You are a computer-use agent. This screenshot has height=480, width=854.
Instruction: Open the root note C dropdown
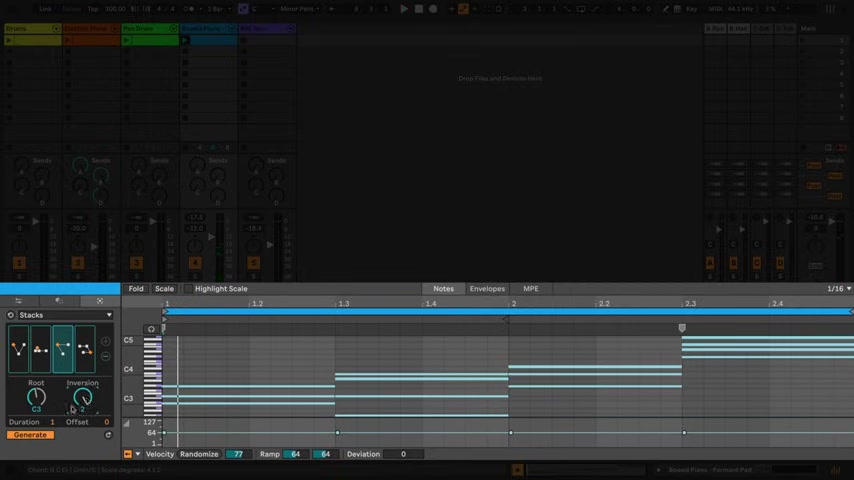pos(262,9)
